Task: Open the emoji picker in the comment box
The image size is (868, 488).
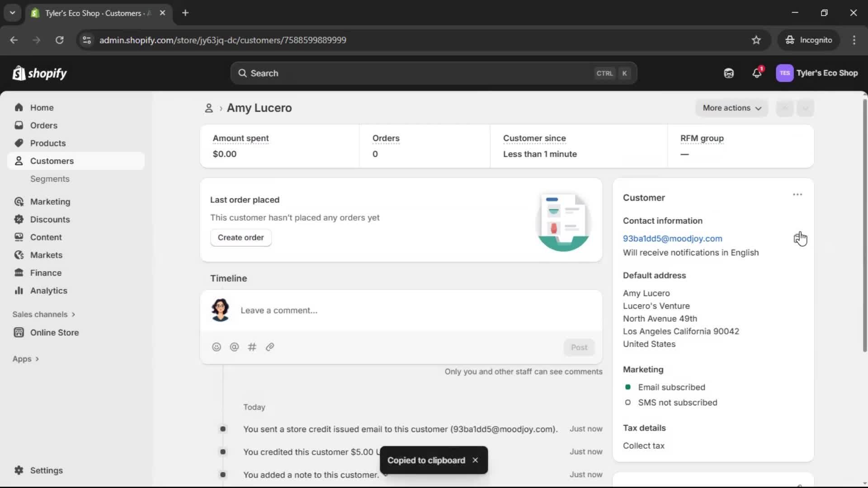Action: (217, 347)
